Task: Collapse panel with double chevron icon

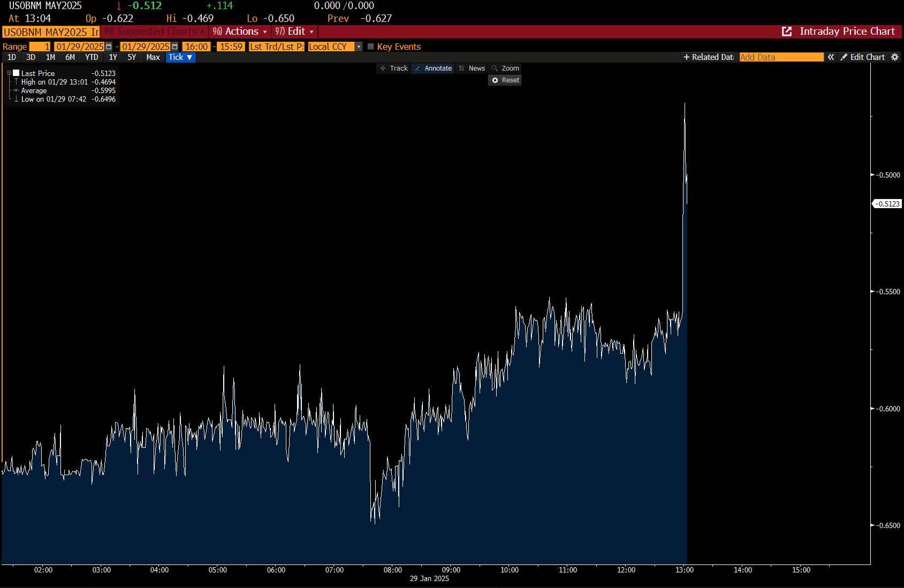Action: (x=831, y=57)
